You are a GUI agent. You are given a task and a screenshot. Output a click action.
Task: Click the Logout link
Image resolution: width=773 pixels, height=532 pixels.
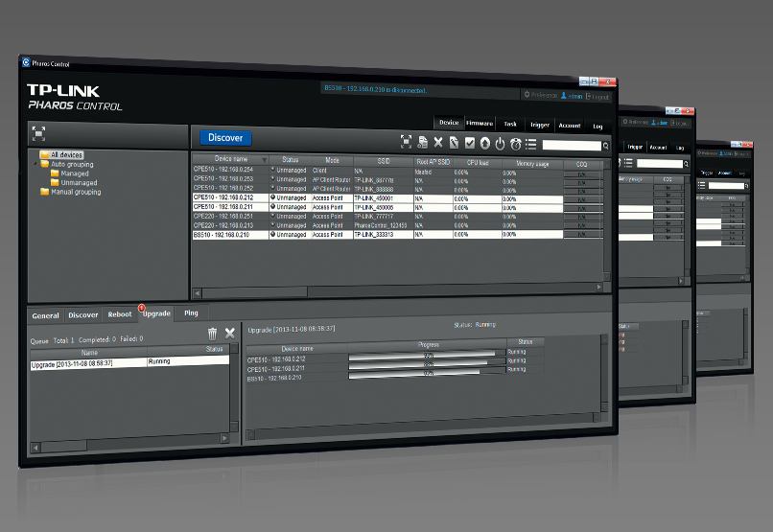(597, 97)
